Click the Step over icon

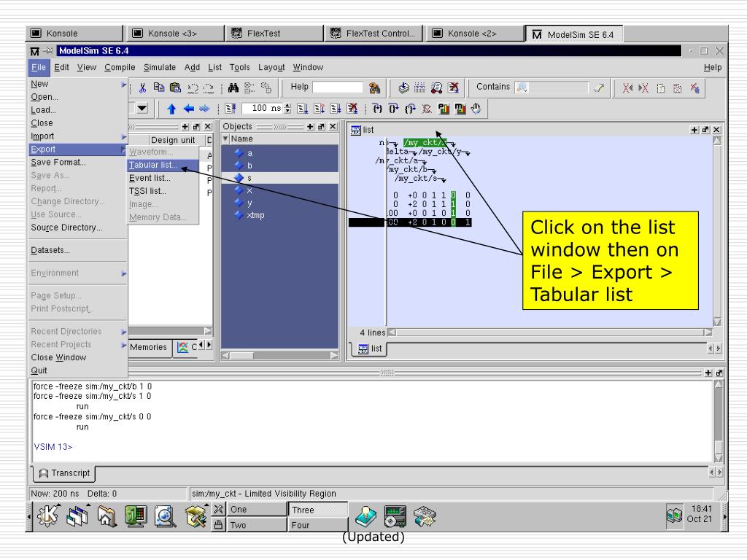tap(393, 109)
